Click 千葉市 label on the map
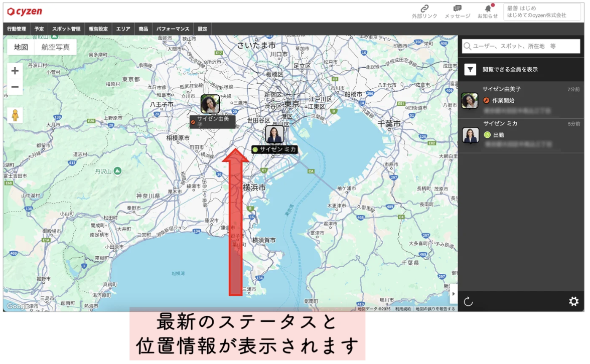 pos(389,124)
